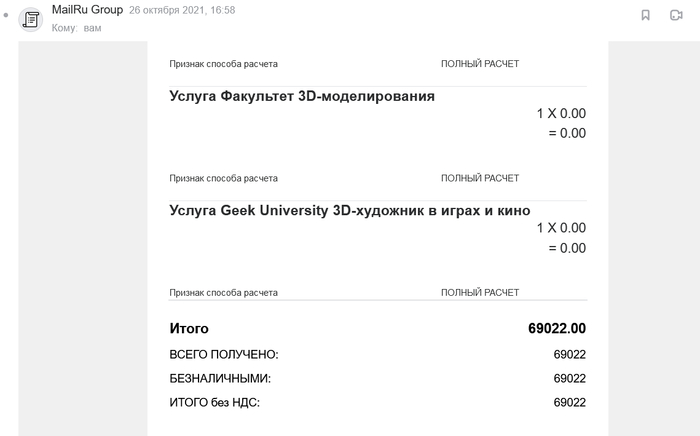Click the unread dot beside the sender avatar
The width and height of the screenshot is (700, 436).
point(6,18)
